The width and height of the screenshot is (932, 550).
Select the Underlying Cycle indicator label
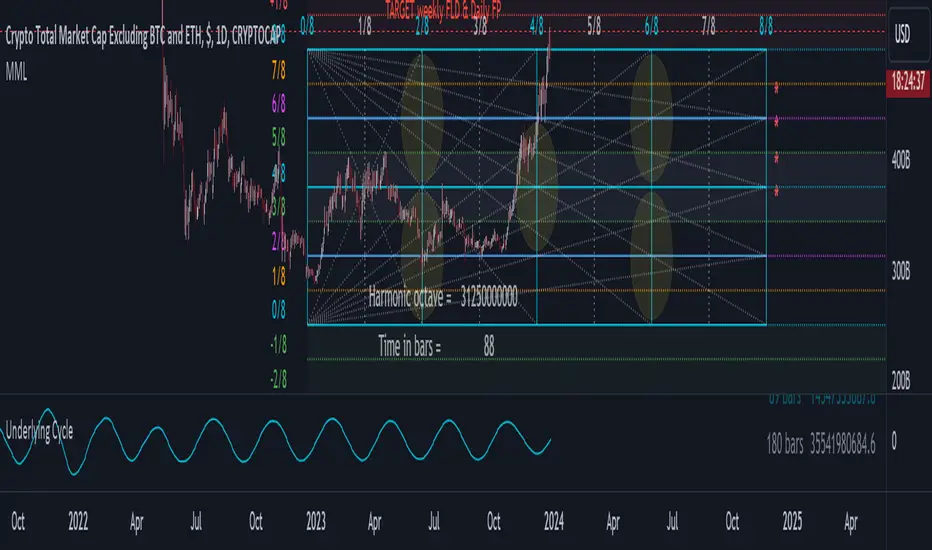click(x=39, y=431)
